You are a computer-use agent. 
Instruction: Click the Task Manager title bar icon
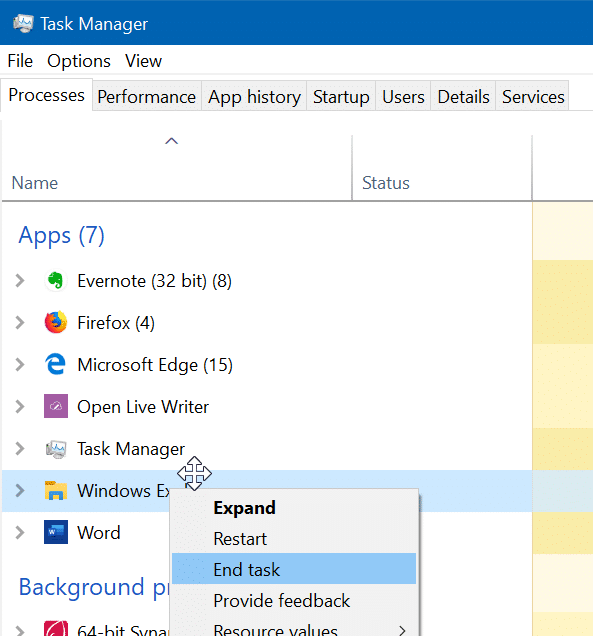23,24
